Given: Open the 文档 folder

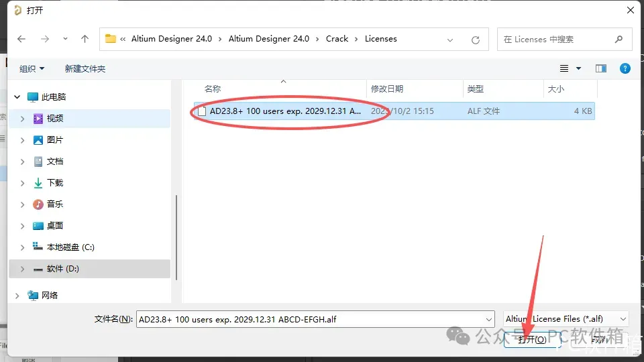Looking at the screenshot, I should [54, 162].
